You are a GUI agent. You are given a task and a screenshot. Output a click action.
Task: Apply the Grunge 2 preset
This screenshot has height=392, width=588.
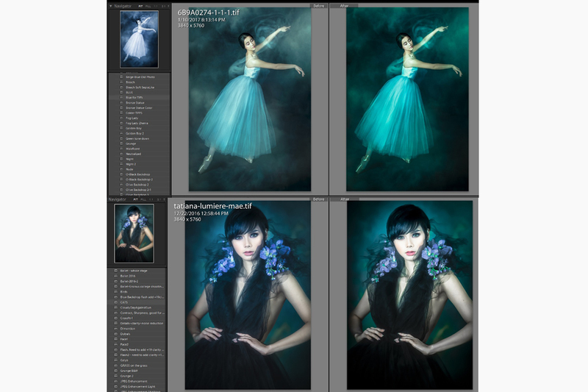(x=127, y=376)
